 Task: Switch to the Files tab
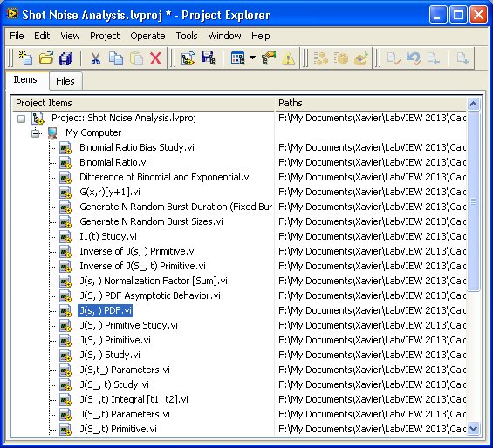click(x=65, y=81)
